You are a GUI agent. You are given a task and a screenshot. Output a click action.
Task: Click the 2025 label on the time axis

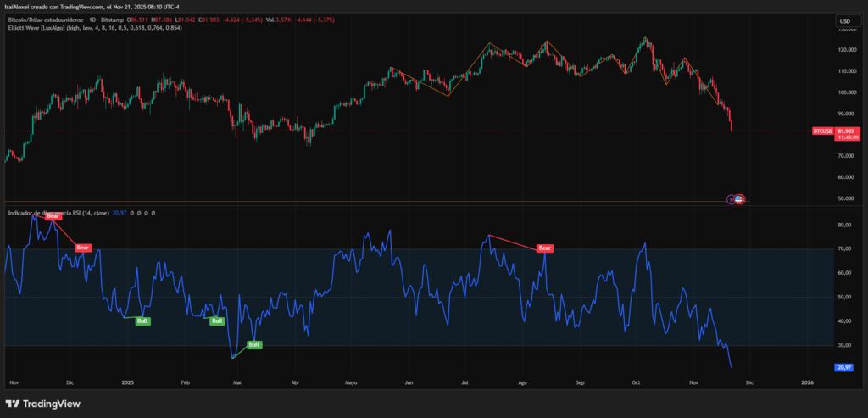click(x=128, y=382)
